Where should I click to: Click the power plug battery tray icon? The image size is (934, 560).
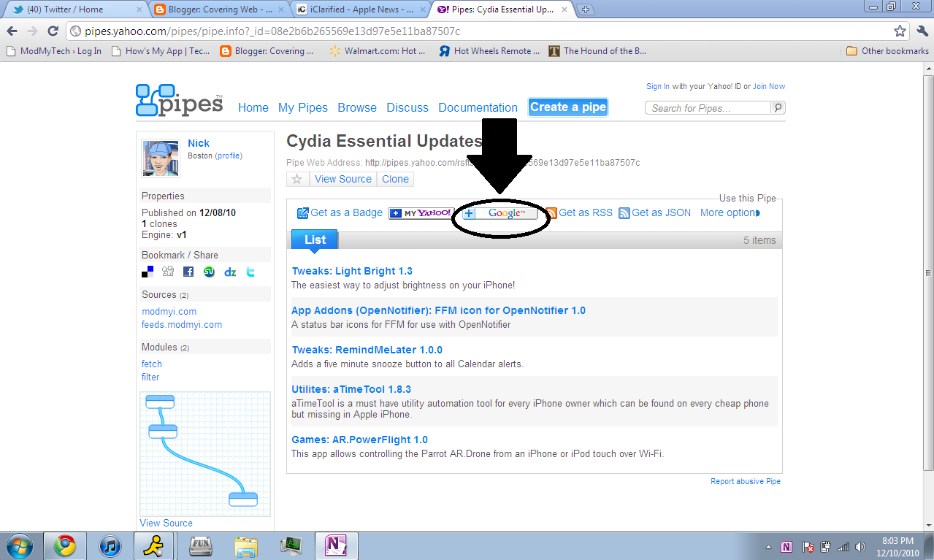click(x=825, y=546)
